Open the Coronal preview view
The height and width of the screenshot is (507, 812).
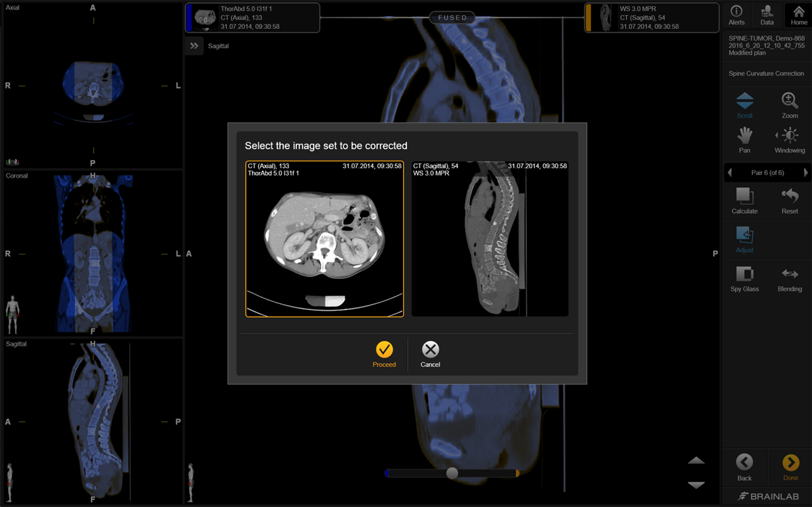tap(93, 253)
